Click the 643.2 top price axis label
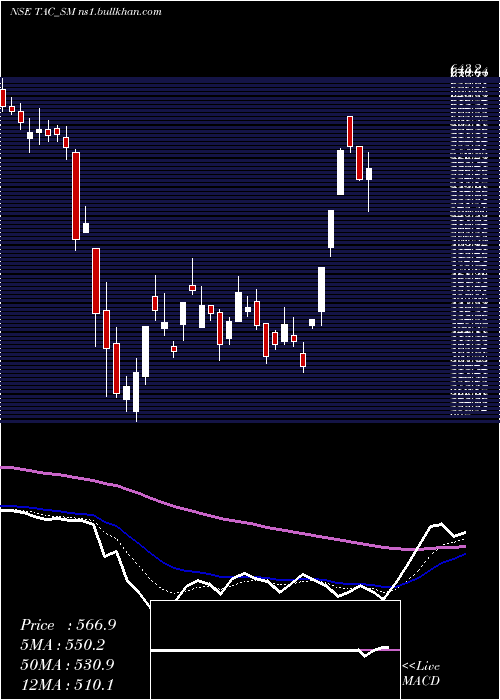The height and width of the screenshot is (700, 500). (467, 68)
